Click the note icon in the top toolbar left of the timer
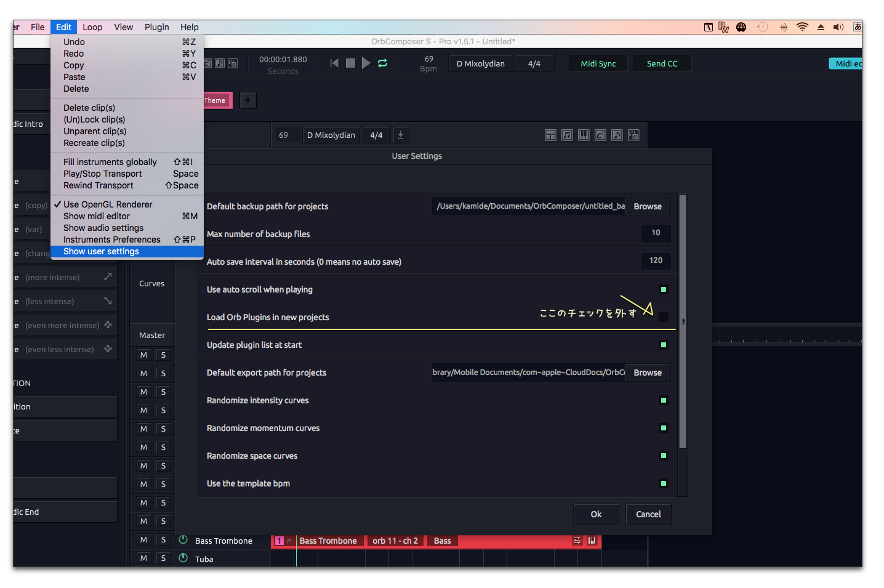 click(220, 63)
